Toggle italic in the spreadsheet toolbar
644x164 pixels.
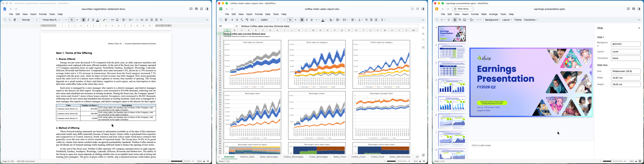[x=307, y=20]
